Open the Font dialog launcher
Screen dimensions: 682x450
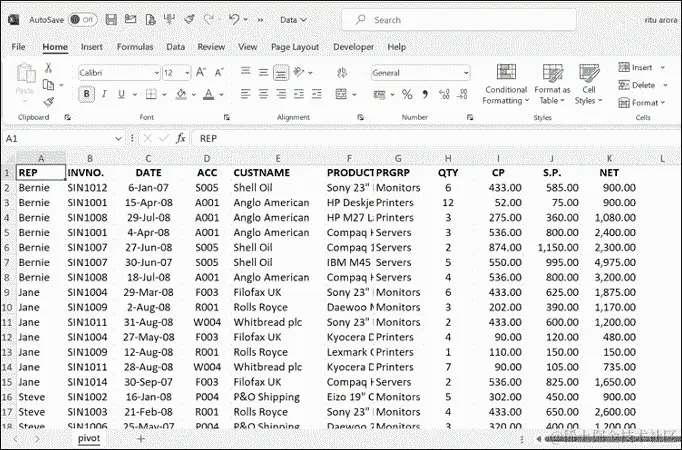point(227,117)
